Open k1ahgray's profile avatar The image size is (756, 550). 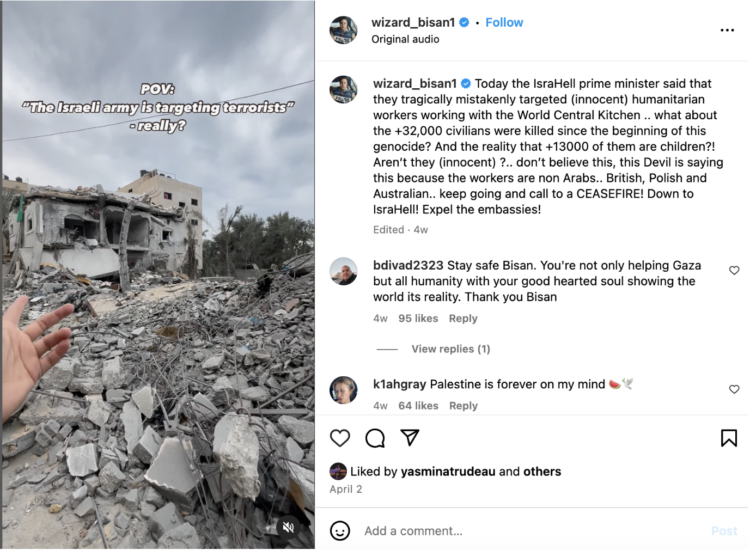coord(344,390)
